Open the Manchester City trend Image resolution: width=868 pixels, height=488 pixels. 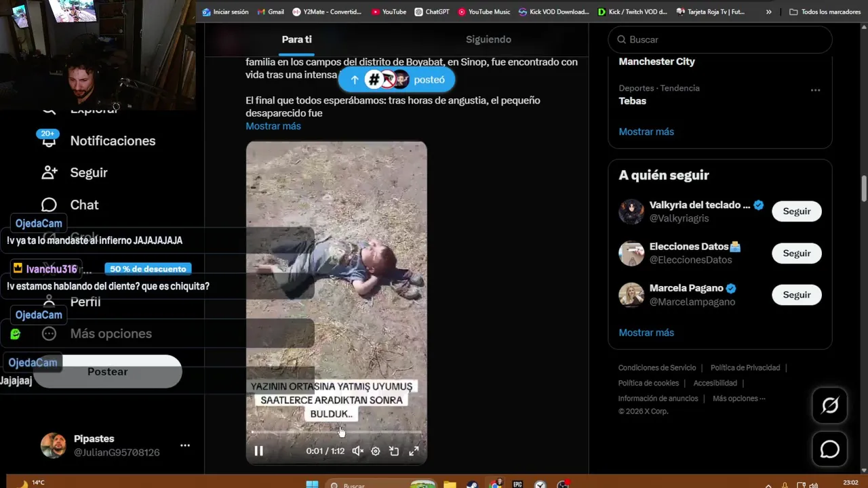point(656,61)
